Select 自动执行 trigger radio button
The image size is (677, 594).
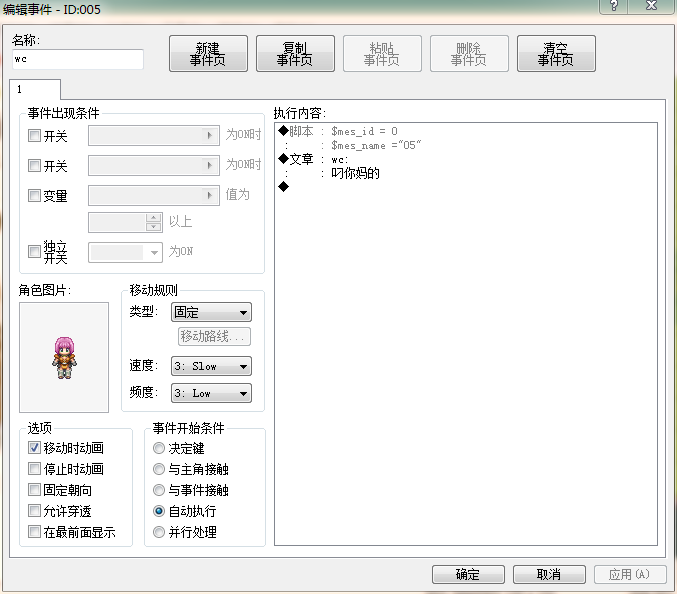pyautogui.click(x=159, y=511)
